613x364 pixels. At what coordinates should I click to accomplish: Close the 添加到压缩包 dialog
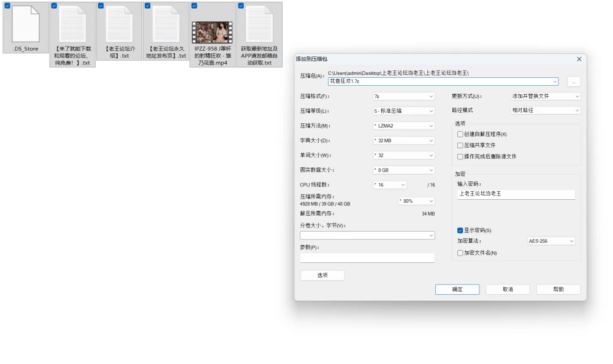pos(579,59)
